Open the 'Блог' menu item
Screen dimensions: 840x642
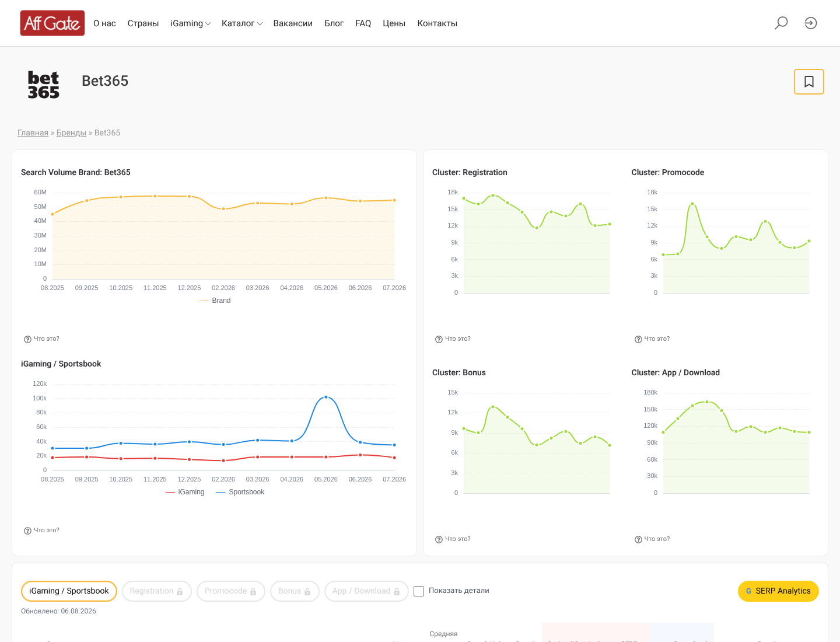tap(334, 23)
